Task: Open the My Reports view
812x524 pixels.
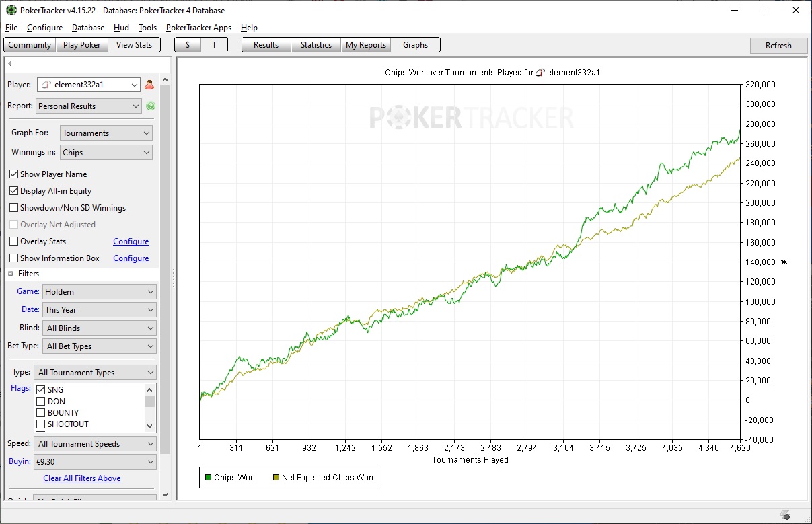Action: coord(366,45)
